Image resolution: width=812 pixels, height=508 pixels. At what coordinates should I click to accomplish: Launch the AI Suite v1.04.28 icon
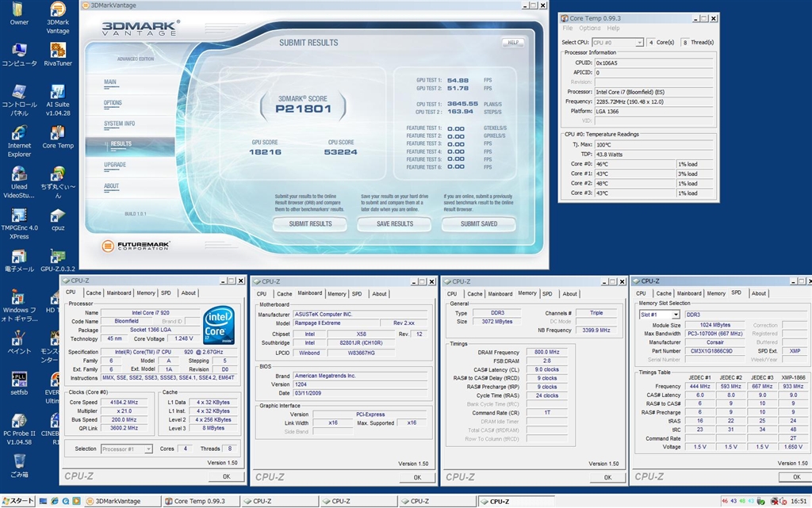pos(57,101)
